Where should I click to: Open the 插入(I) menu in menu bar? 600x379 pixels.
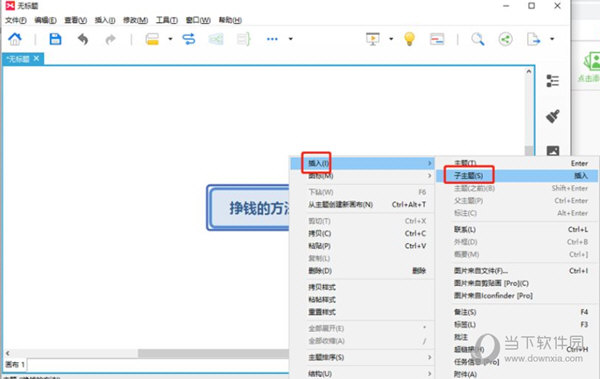click(x=105, y=20)
